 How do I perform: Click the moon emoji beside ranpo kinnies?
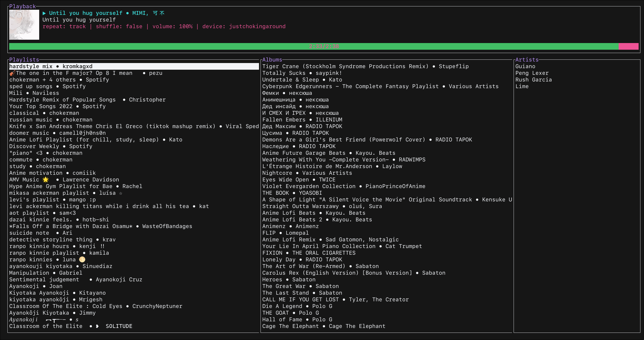pos(82,260)
